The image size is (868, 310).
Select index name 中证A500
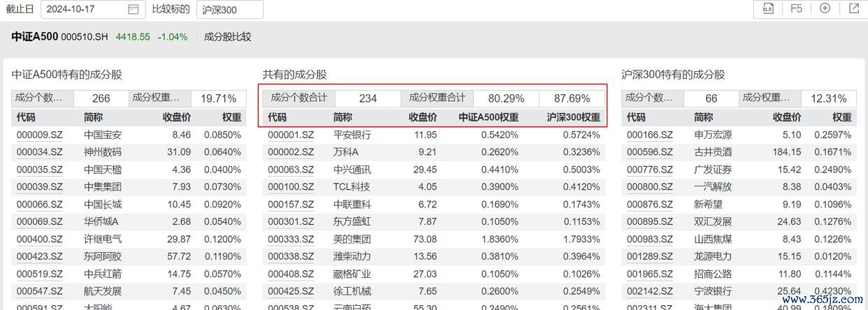tap(35, 37)
